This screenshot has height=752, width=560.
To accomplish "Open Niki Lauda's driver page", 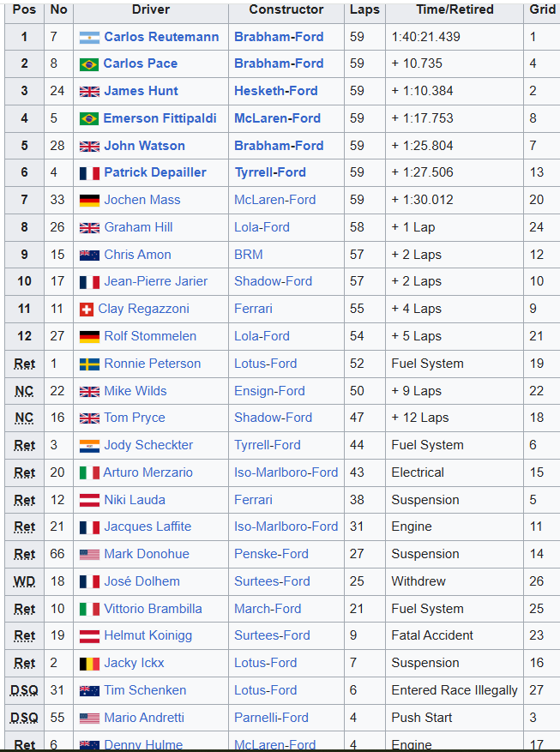I will click(x=135, y=500).
